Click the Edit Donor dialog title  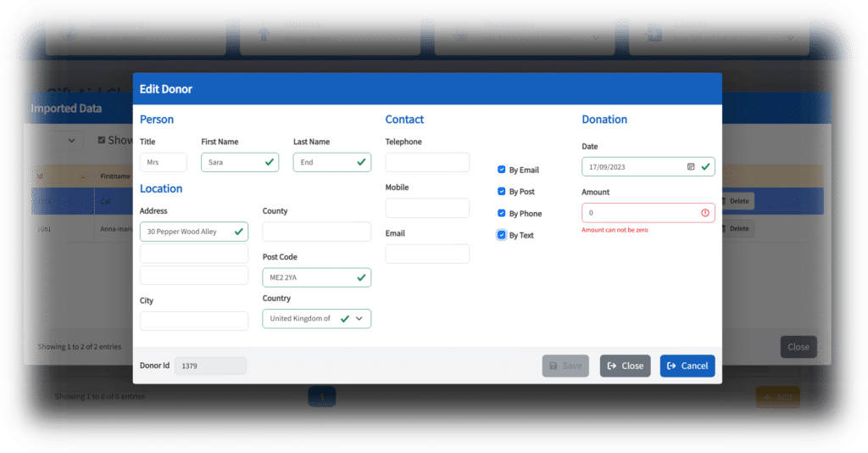tap(165, 89)
